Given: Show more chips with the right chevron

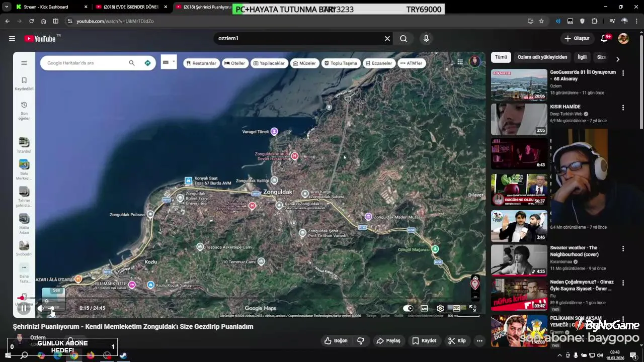Looking at the screenshot, I should (617, 59).
